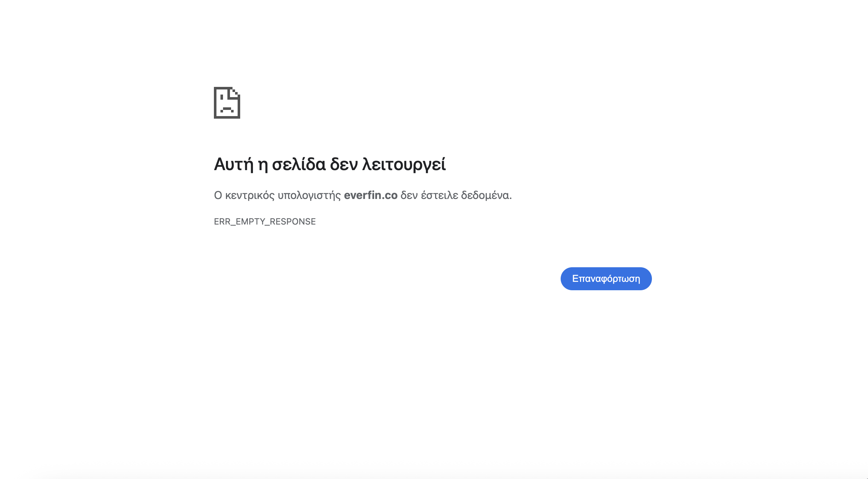Click the word 'δεν' in the heading
868x479 pixels.
pos(344,164)
